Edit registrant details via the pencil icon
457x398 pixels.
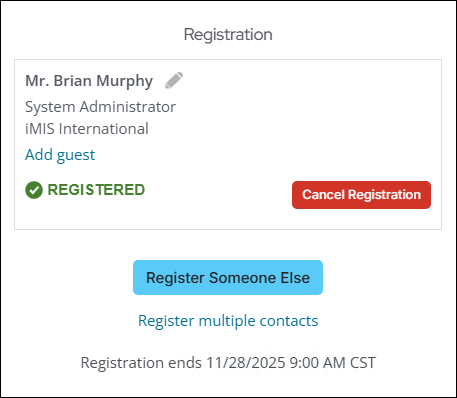click(x=174, y=80)
